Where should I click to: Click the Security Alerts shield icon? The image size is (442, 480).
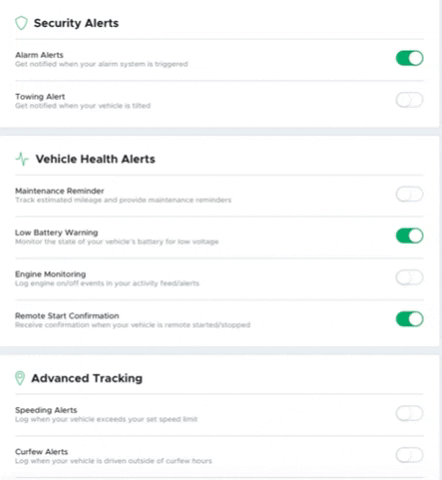pyautogui.click(x=21, y=23)
